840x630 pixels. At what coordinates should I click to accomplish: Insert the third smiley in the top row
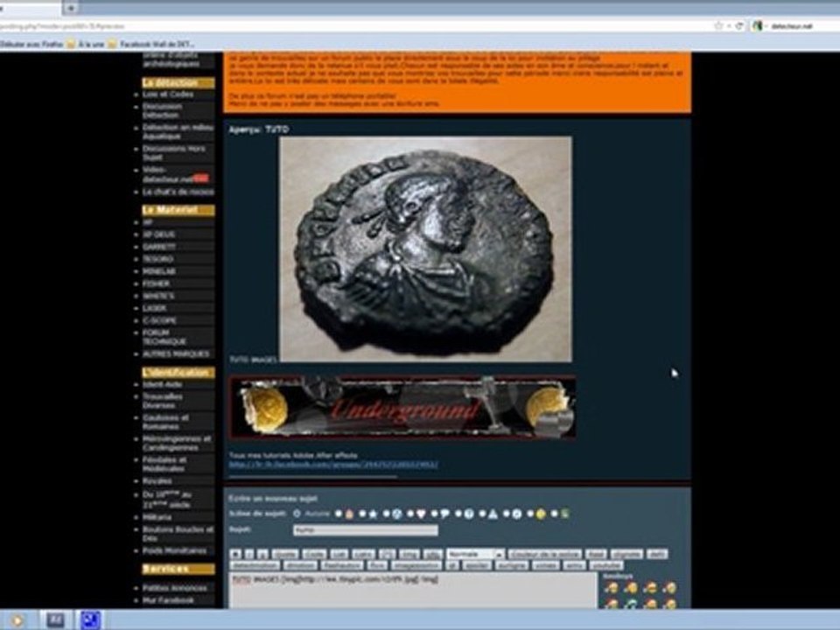click(x=650, y=588)
